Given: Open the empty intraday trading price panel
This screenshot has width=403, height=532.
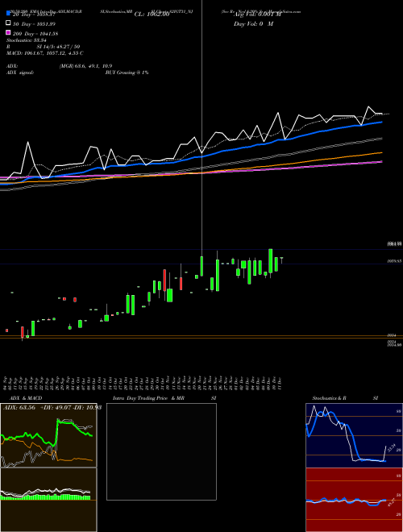Looking at the screenshot, I should (161, 451).
